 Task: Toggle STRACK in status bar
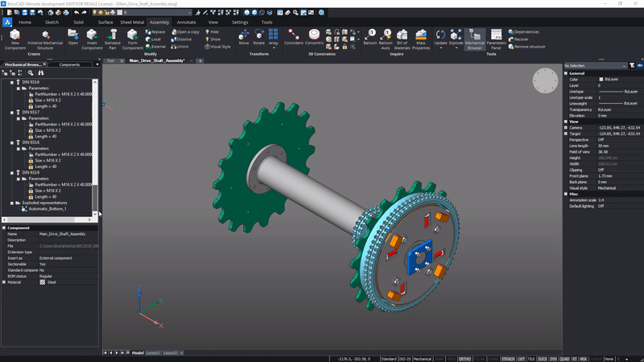(x=508, y=359)
